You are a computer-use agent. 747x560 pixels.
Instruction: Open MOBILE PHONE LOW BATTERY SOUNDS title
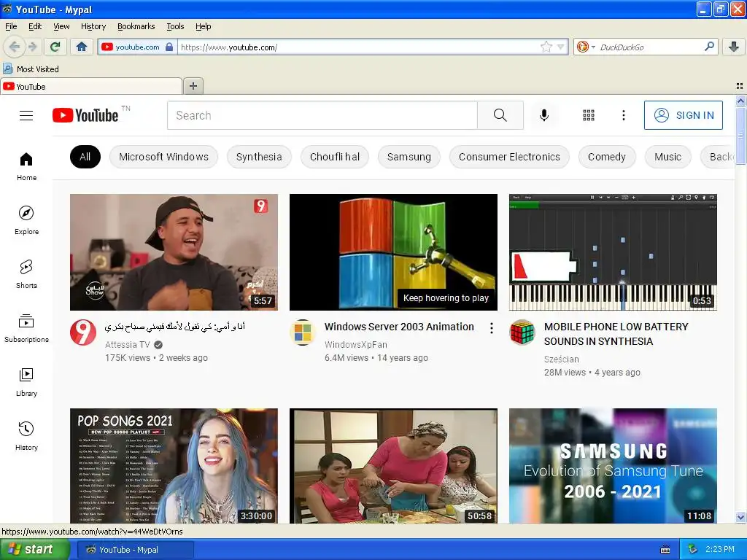click(x=616, y=334)
